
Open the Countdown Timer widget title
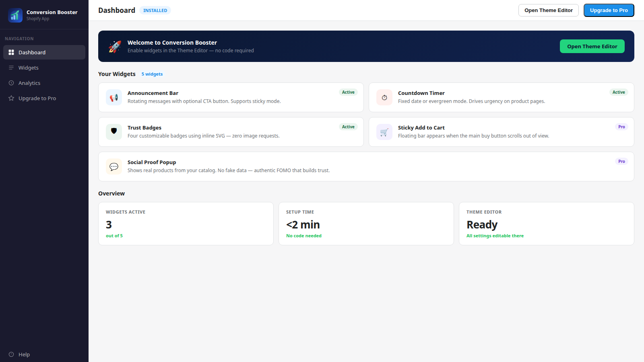pyautogui.click(x=421, y=93)
